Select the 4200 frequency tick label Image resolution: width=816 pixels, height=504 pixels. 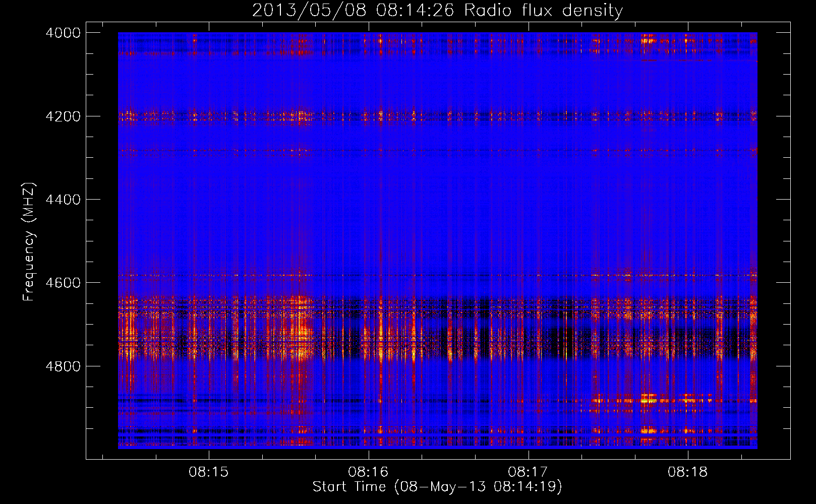[x=63, y=116]
